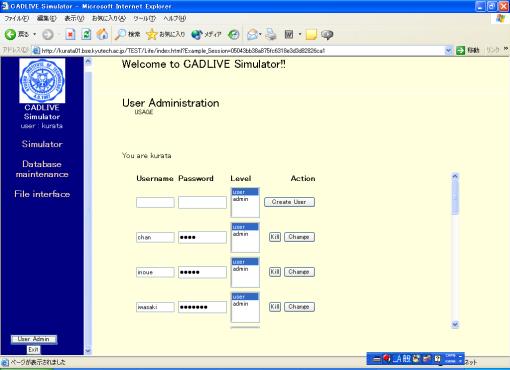Image resolution: width=510 pixels, height=370 pixels.
Task: Click the IE Back arrow icon
Action: click(10, 34)
